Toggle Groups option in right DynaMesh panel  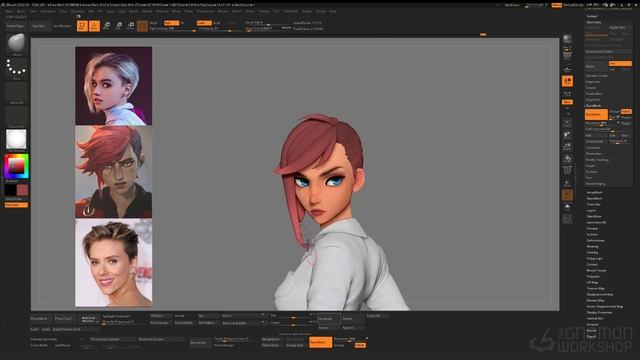(614, 111)
